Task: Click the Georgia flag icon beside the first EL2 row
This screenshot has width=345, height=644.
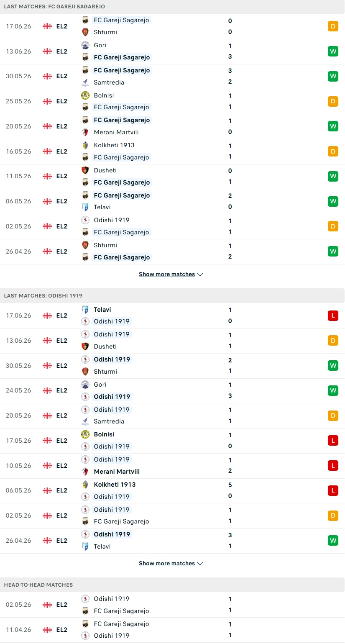Action: click(47, 26)
